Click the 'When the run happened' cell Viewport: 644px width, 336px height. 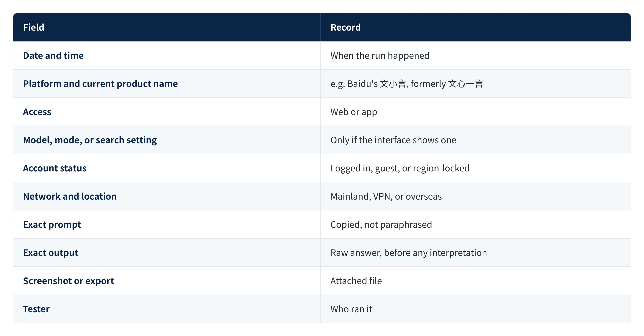476,56
